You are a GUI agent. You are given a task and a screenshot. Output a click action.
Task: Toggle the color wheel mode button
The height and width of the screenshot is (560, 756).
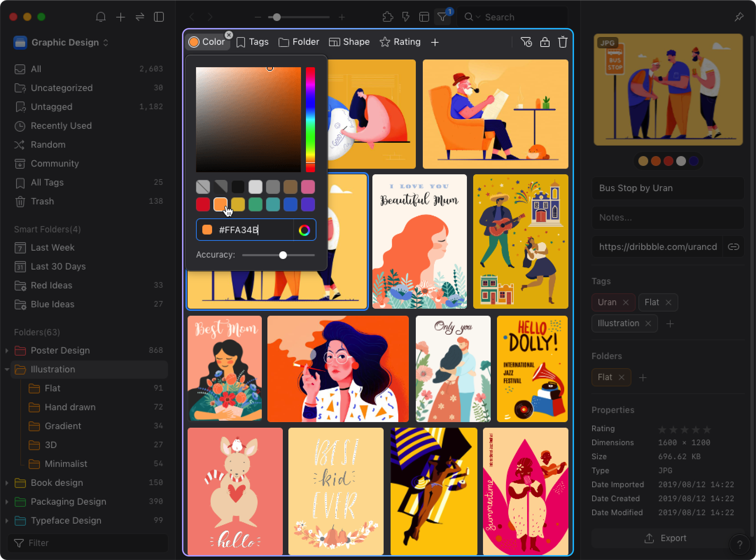pyautogui.click(x=305, y=229)
